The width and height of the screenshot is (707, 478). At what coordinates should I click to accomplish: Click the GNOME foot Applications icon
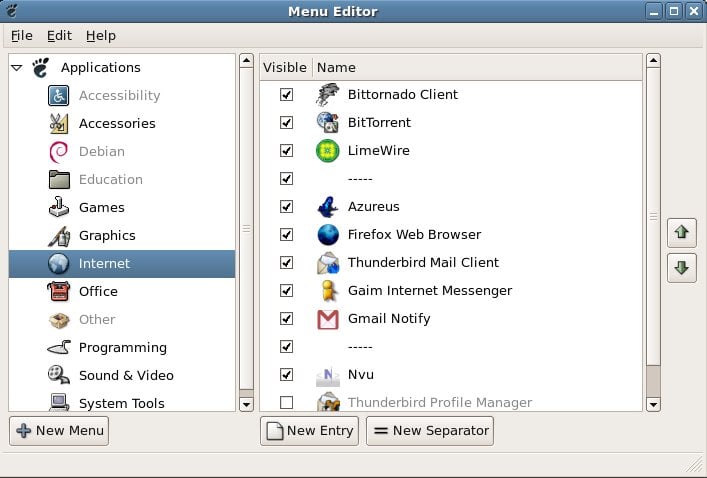pos(41,68)
